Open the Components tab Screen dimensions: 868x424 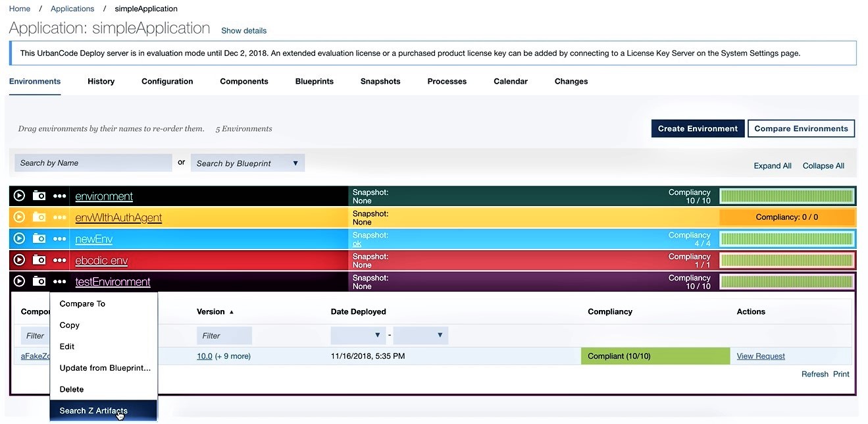244,82
